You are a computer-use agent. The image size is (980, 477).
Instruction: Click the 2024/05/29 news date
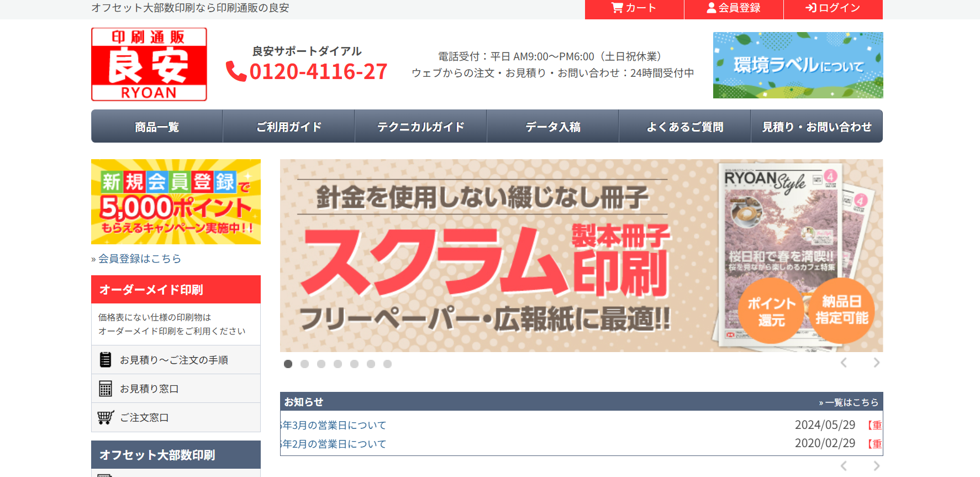[825, 425]
